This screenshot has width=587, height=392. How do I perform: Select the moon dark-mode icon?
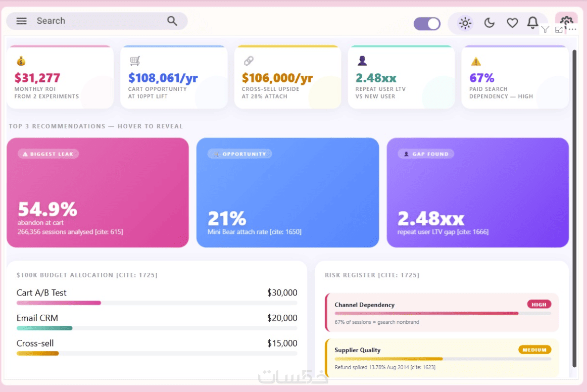(490, 23)
